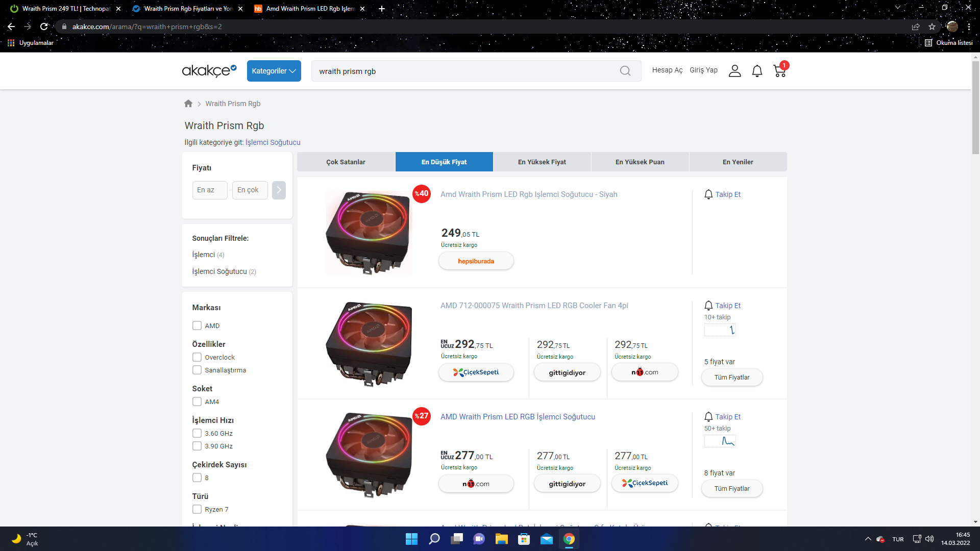Click the hepsiburada store button
Screen dimensions: 980x551
click(x=476, y=261)
